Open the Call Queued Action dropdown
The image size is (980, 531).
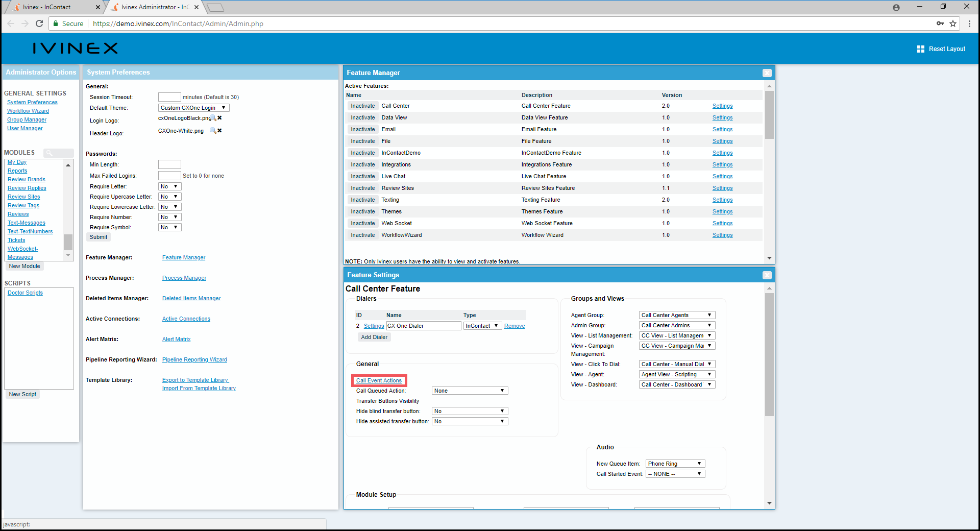pos(470,391)
